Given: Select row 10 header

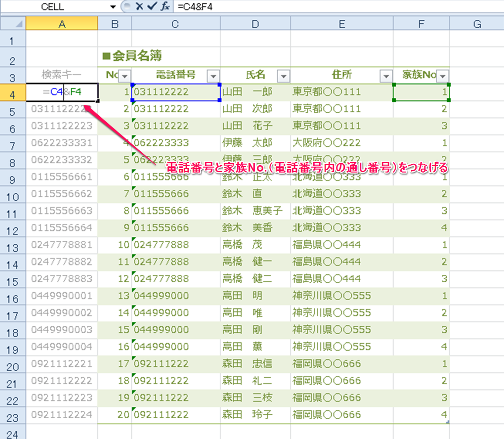Looking at the screenshot, I should [x=12, y=194].
